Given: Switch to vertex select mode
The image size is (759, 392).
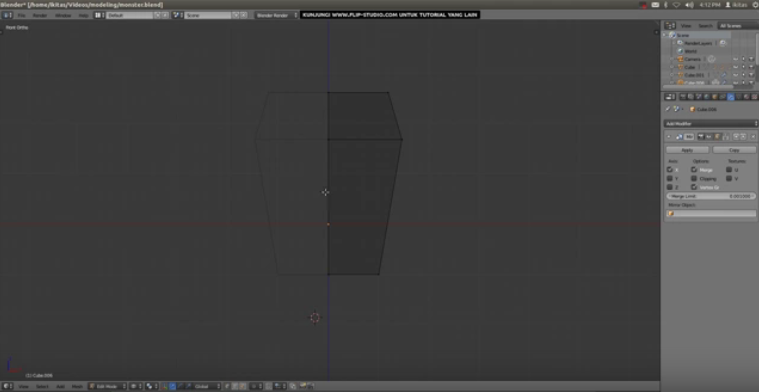Looking at the screenshot, I should [227, 386].
